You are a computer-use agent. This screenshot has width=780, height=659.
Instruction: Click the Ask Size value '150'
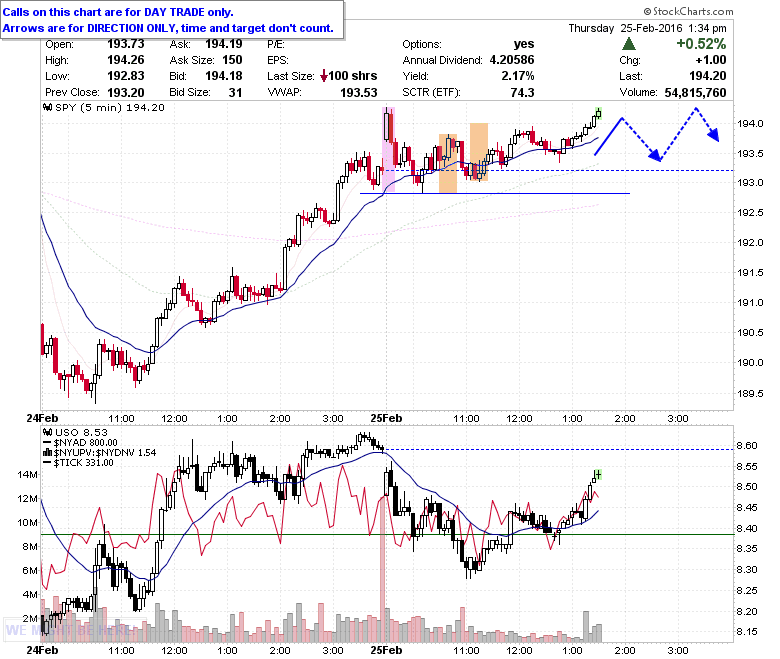[232, 60]
